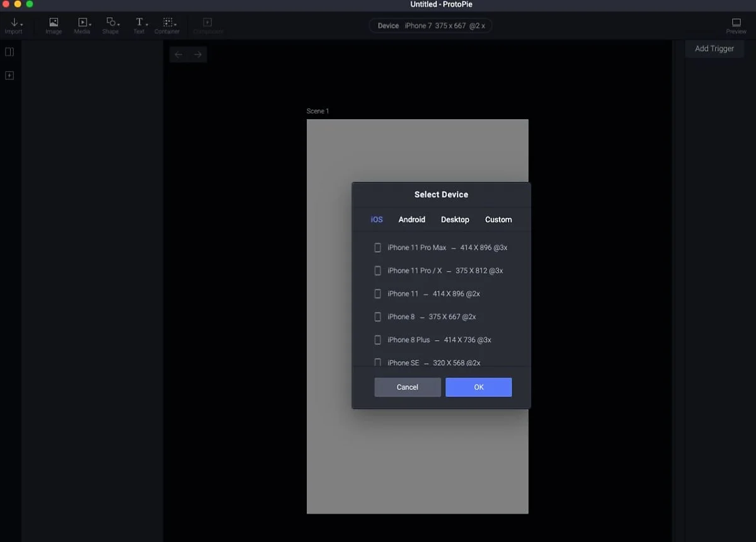This screenshot has width=756, height=542.
Task: Add a new scene icon
Action: 9,76
